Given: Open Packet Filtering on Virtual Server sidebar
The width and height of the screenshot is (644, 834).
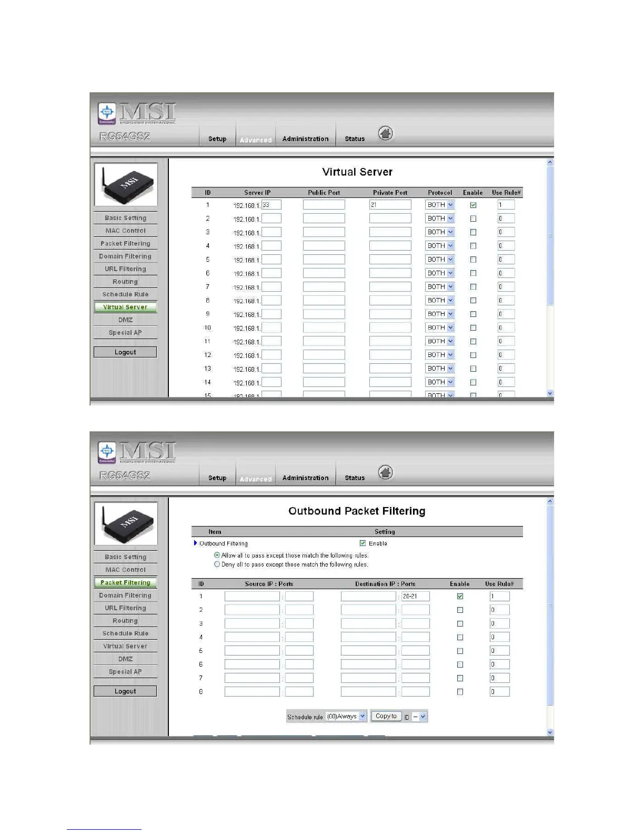Looking at the screenshot, I should tap(125, 244).
